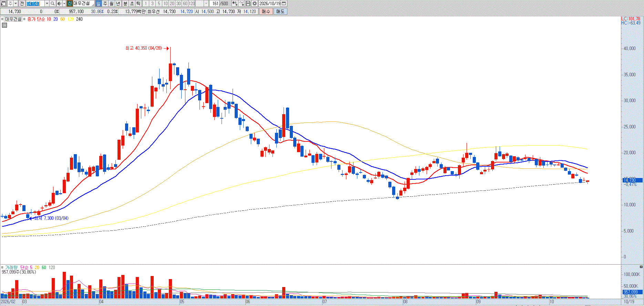The height and width of the screenshot is (306, 644).
Task: Open the calendar date picker icon
Action: pos(284,3)
